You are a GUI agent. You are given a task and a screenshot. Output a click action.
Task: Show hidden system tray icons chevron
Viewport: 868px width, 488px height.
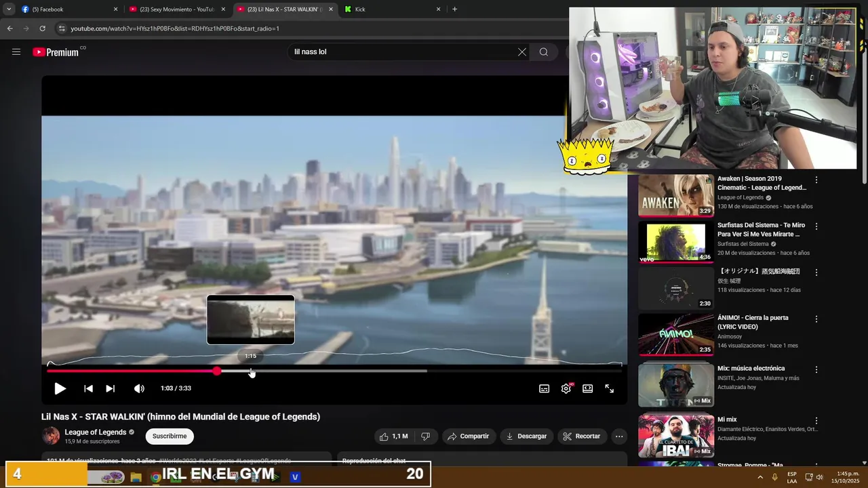coord(759,477)
